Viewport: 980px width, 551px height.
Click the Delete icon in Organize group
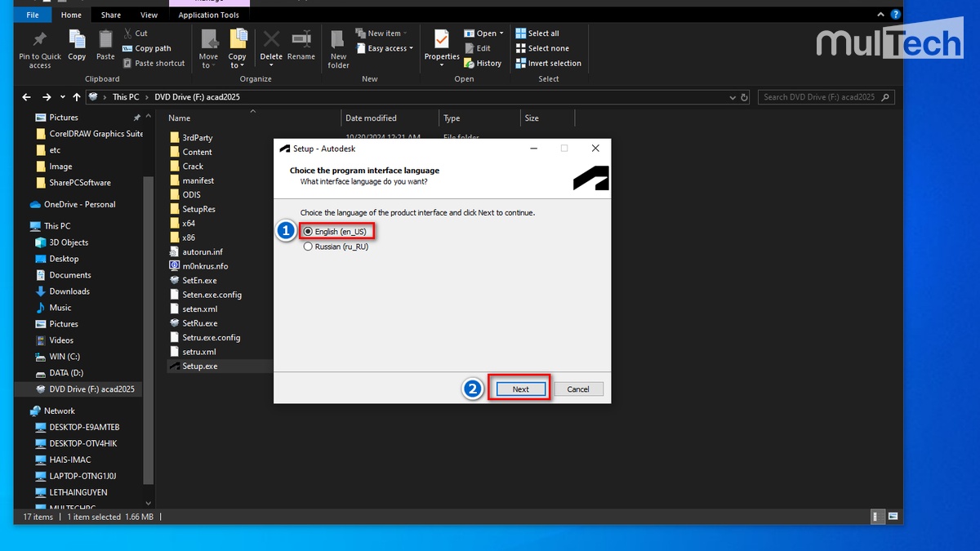(271, 45)
